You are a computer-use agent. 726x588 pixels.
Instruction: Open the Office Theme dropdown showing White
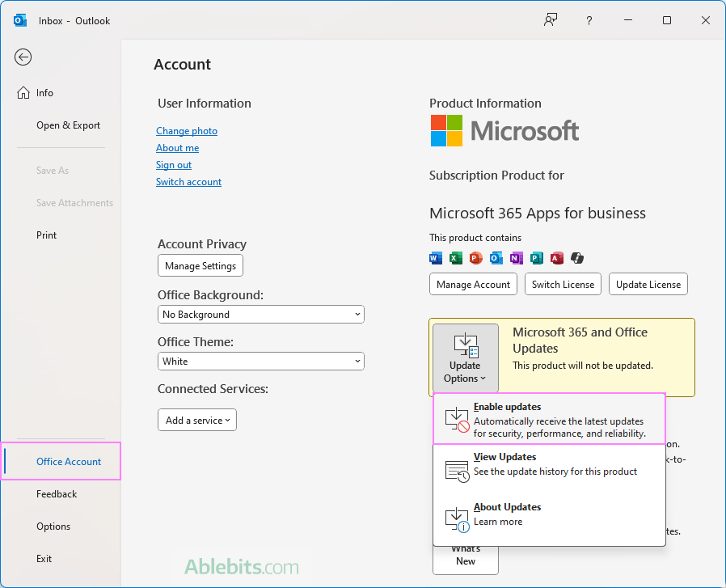tap(261, 362)
